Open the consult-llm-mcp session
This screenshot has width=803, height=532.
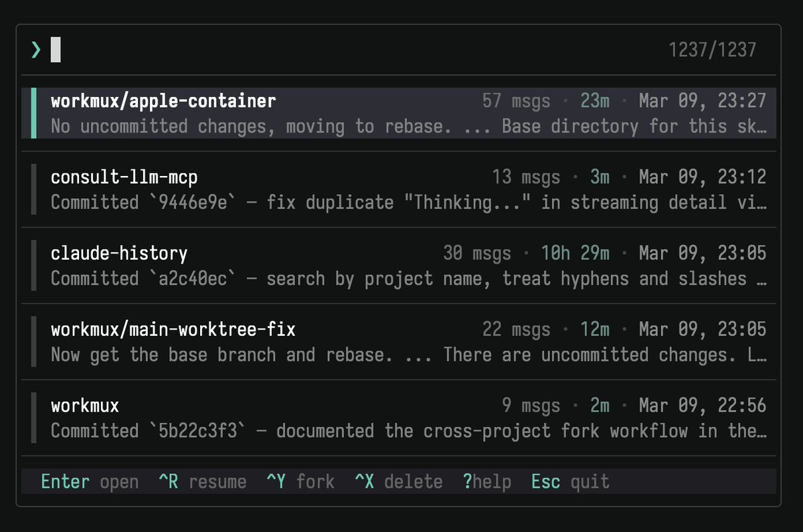124,177
